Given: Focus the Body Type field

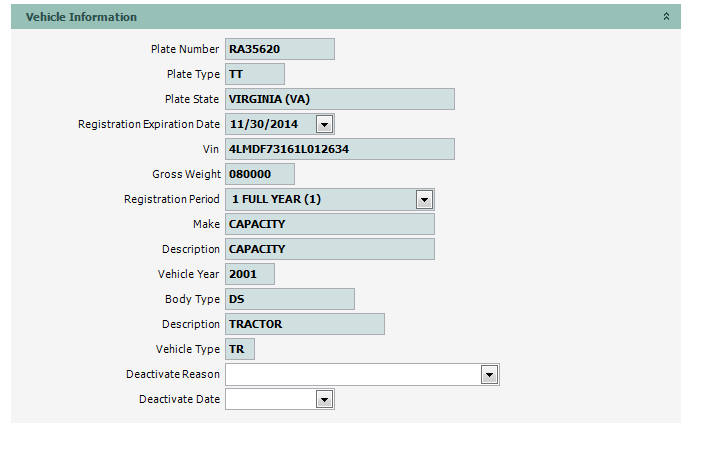Looking at the screenshot, I should click(x=289, y=299).
